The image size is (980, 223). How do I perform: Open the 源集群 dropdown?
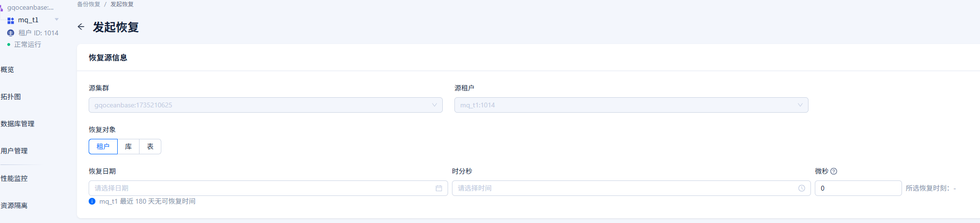(265, 105)
